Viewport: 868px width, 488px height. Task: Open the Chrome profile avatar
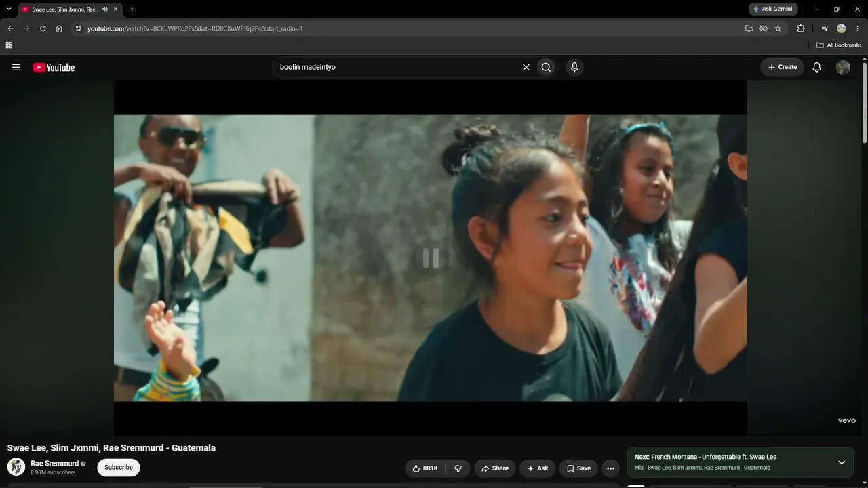tap(842, 28)
